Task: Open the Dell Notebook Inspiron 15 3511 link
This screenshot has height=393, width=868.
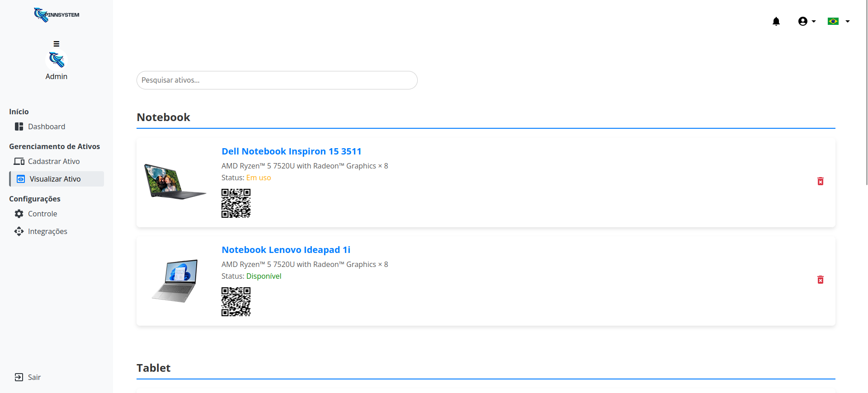Action: [x=292, y=151]
